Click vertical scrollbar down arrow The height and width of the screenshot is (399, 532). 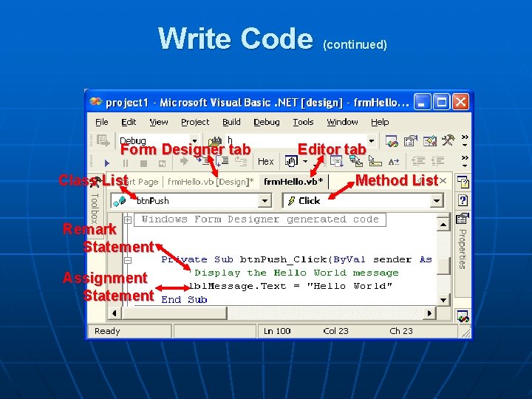coord(443,300)
